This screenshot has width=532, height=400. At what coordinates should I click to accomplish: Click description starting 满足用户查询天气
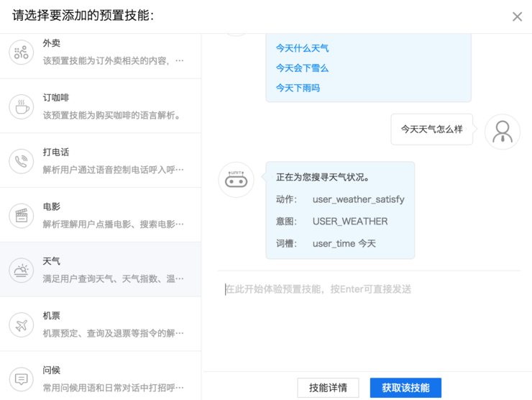coord(114,279)
